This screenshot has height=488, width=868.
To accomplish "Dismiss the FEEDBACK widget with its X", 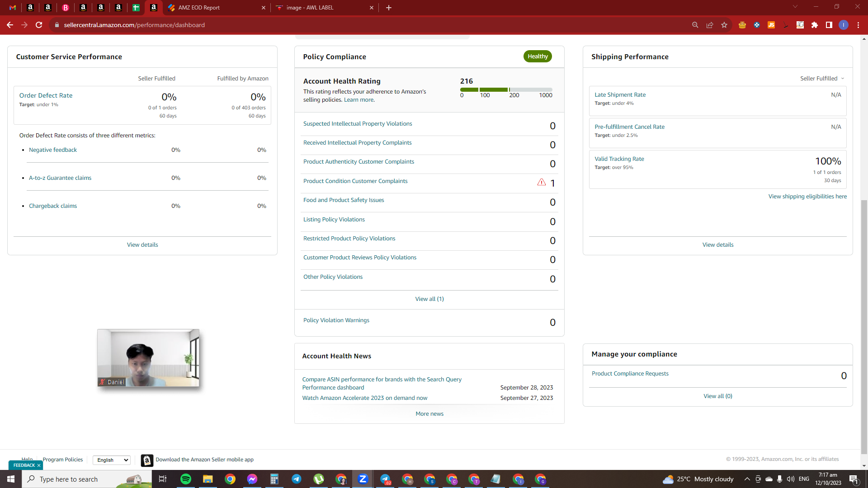I will coord(39,465).
